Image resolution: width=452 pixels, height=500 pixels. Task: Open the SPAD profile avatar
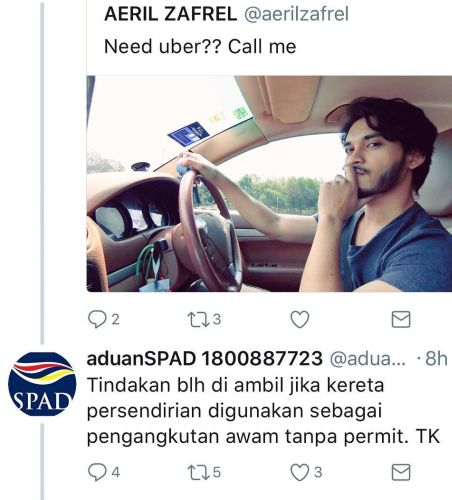pyautogui.click(x=42, y=384)
